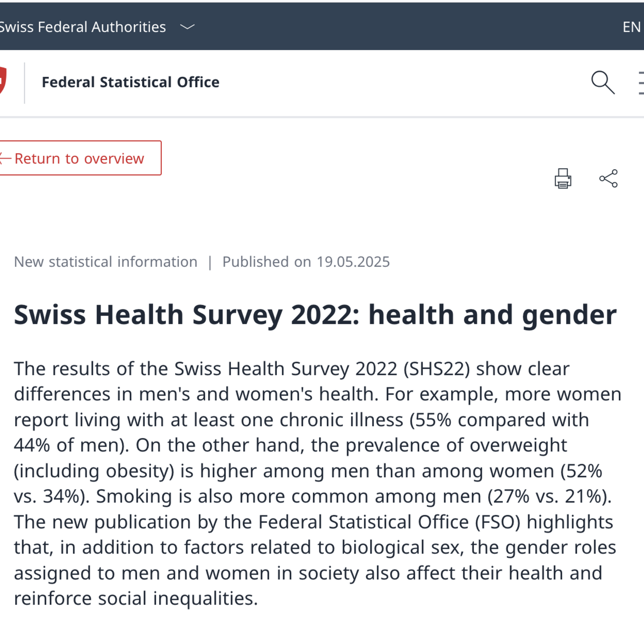Screen dimensions: 644x644
Task: Click the 52% overweight figure in text
Action: [584, 471]
